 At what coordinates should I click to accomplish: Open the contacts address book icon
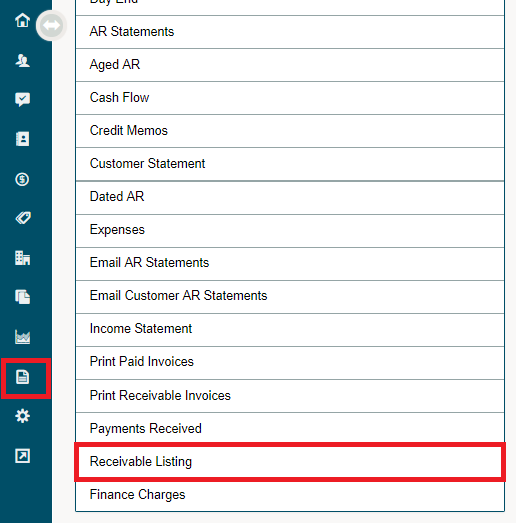tap(22, 139)
